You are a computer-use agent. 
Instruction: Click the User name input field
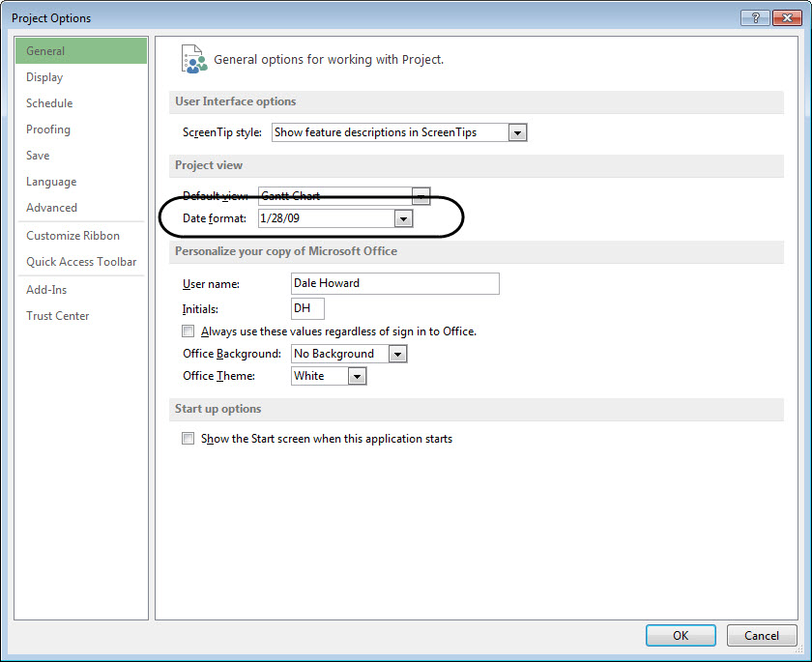pyautogui.click(x=395, y=283)
